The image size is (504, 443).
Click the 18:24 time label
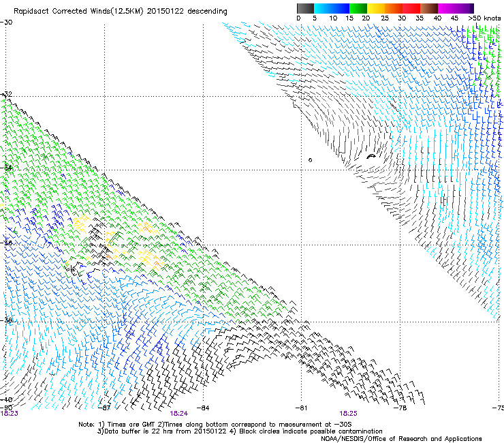coord(179,414)
